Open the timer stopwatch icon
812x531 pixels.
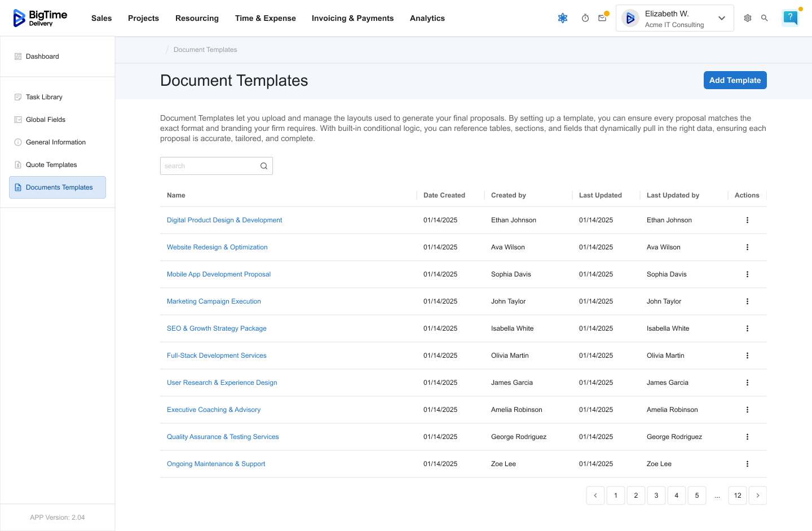point(585,18)
